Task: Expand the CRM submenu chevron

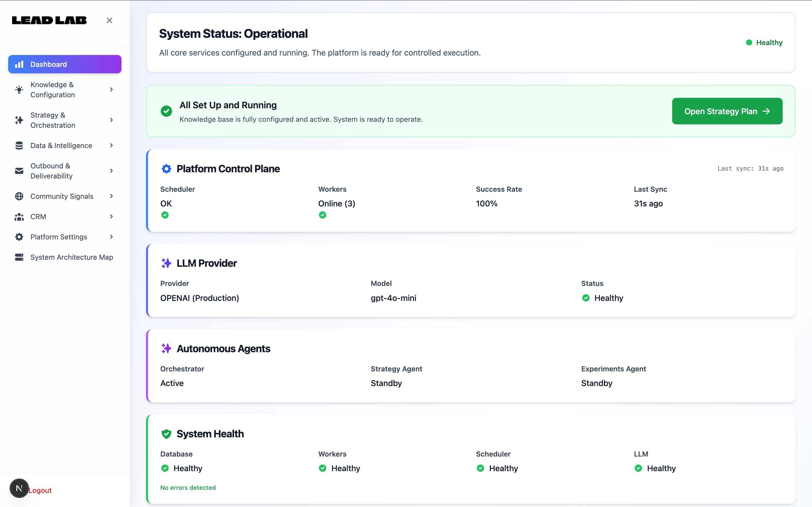Action: 111,217
